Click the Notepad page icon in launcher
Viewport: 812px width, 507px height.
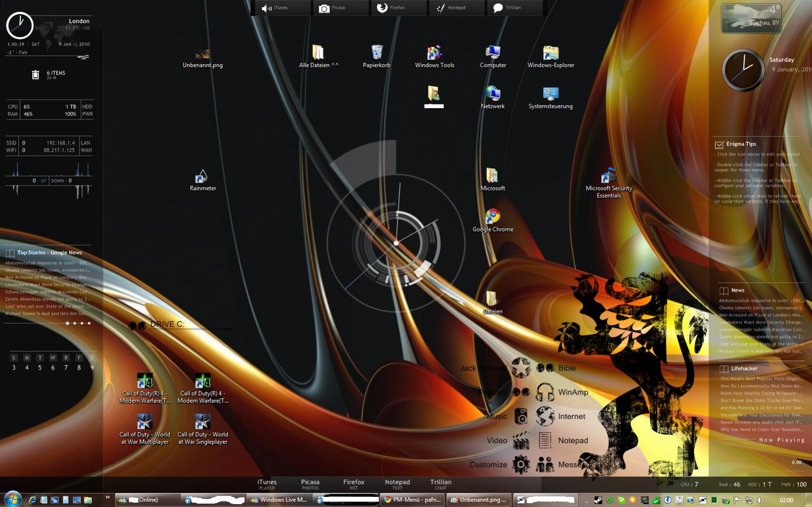pos(545,440)
